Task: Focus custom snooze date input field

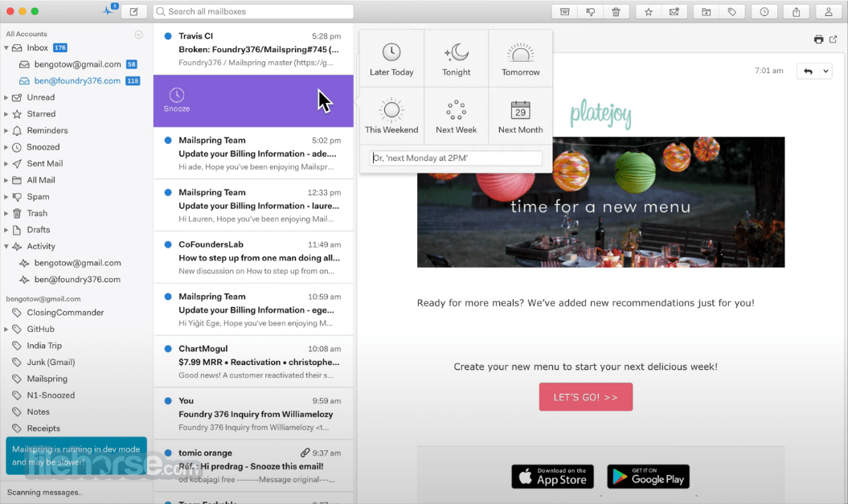Action: click(456, 158)
